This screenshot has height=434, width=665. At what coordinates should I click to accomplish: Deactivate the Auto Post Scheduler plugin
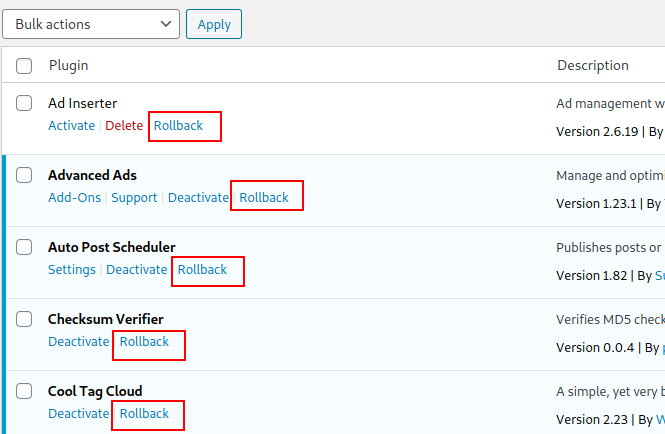tap(136, 270)
